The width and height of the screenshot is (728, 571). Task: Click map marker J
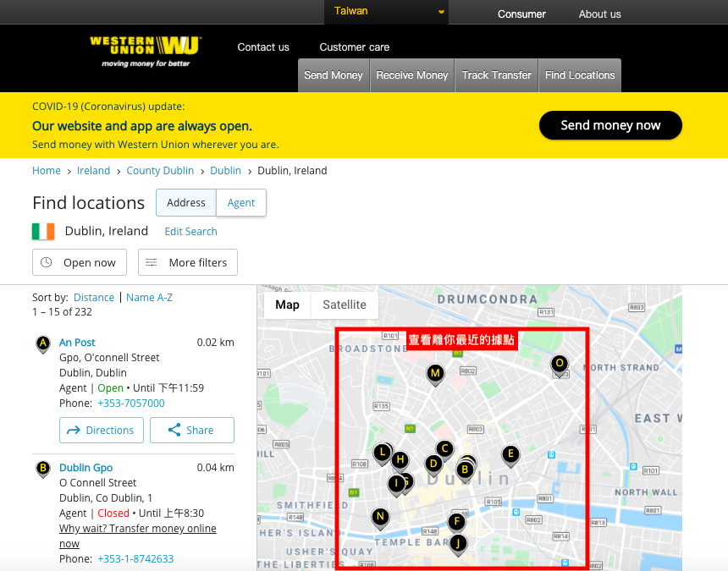pos(458,544)
